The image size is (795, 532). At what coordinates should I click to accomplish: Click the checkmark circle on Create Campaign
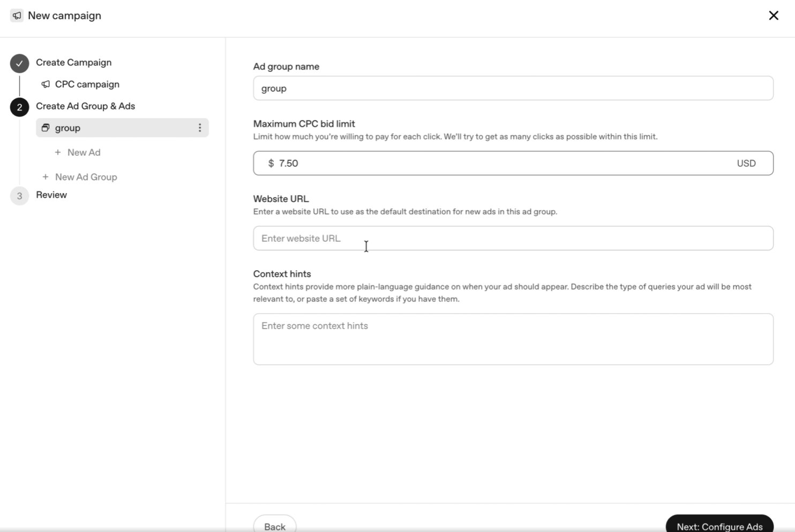pyautogui.click(x=19, y=63)
